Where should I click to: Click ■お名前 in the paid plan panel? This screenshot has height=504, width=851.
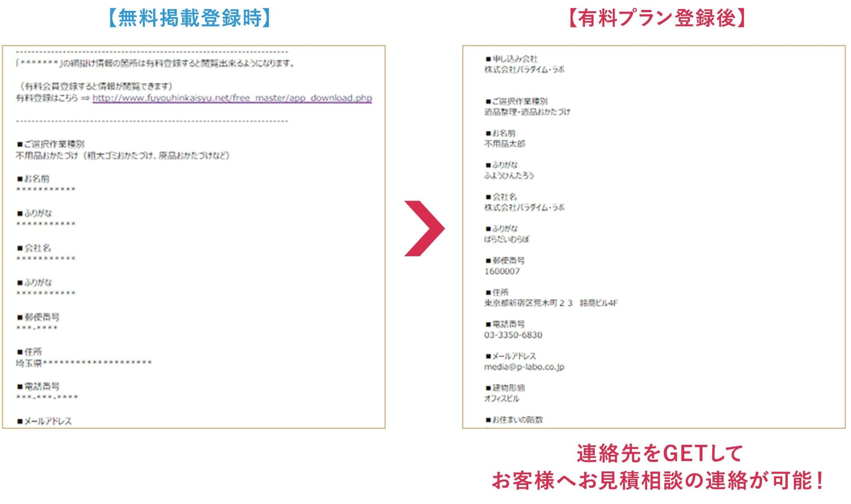pos(500,133)
